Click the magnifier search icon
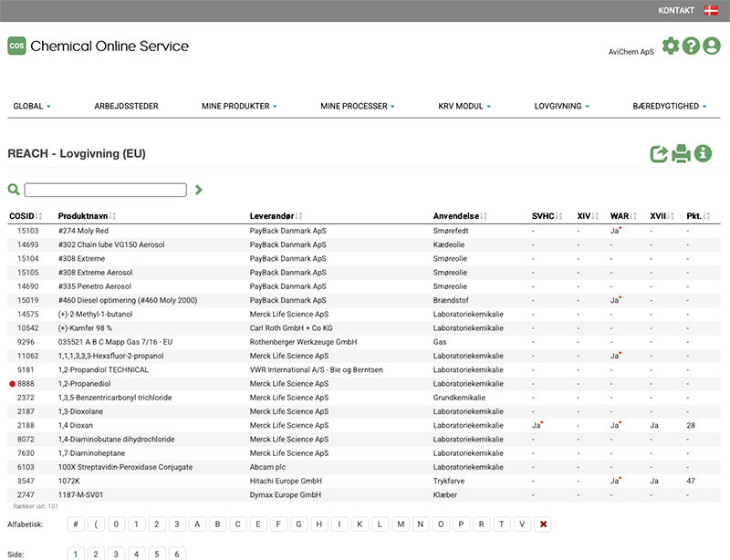The image size is (730, 560). [14, 190]
